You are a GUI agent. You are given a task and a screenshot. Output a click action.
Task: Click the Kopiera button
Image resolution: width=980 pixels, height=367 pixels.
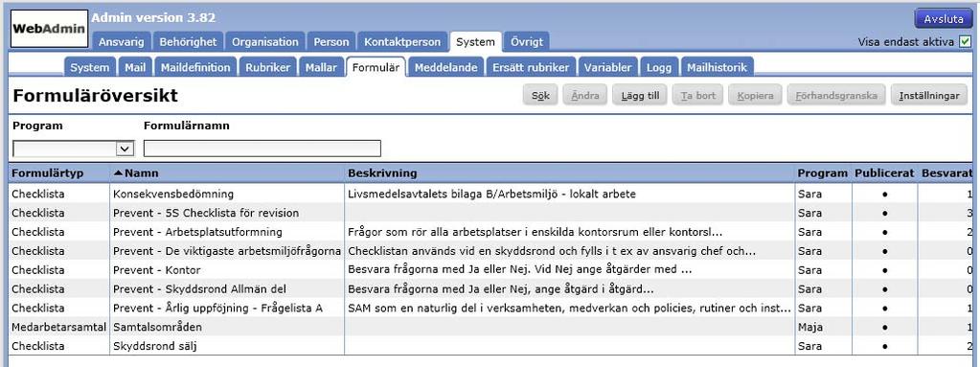coord(755,96)
